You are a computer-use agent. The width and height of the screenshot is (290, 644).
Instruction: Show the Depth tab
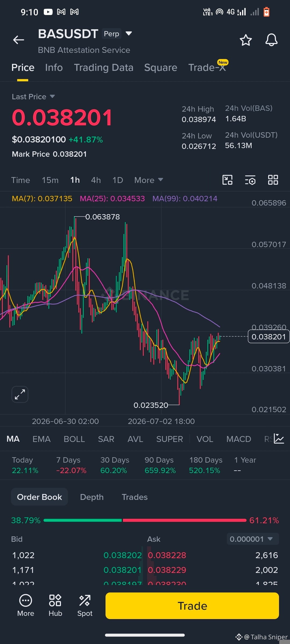[x=92, y=497]
